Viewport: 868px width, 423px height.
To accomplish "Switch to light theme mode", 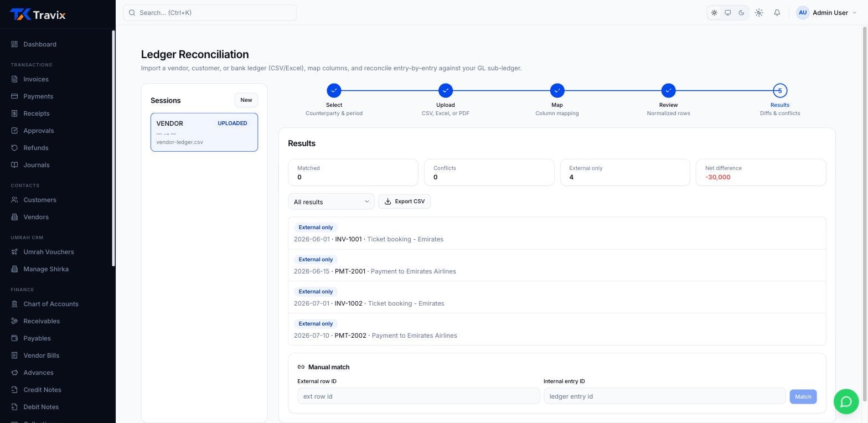I will point(714,13).
